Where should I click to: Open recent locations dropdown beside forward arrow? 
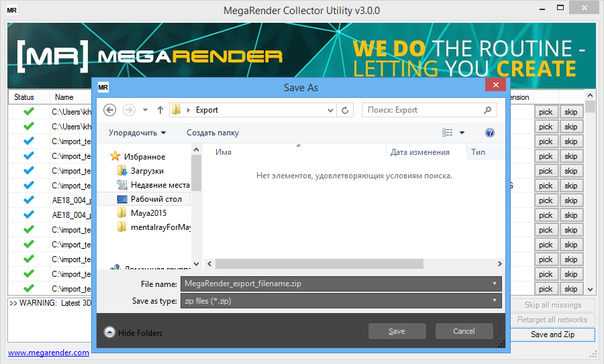coord(145,110)
